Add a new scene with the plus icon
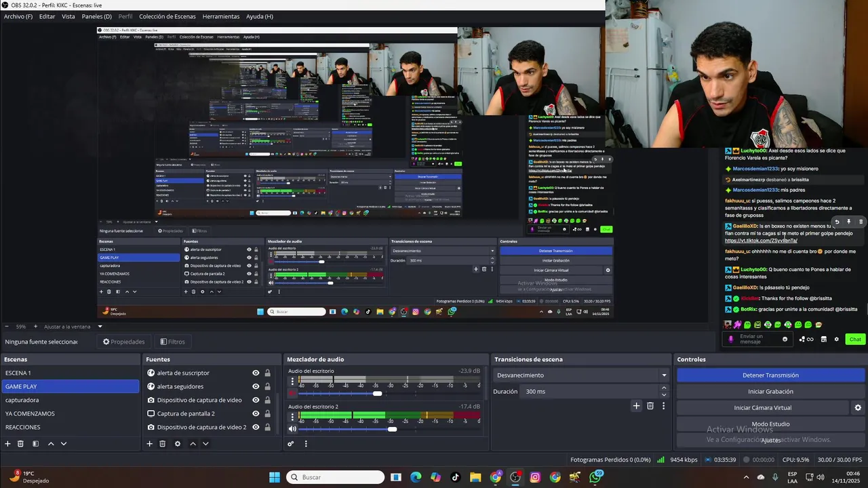 tap(8, 444)
